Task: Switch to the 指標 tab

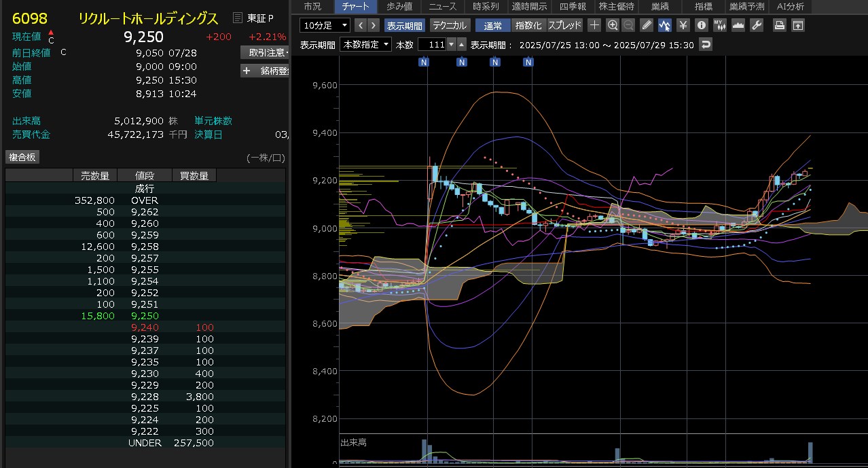Action: [703, 6]
